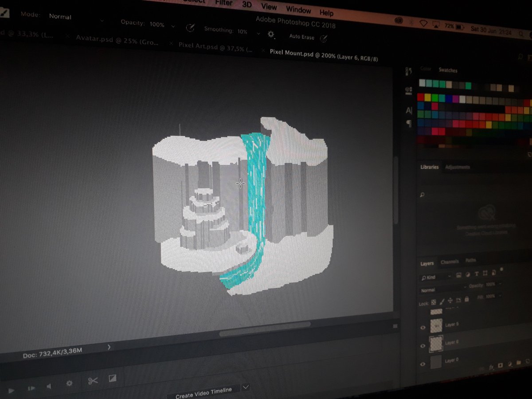This screenshot has height=399, width=532.
Task: Close the Pixel Mount.psd tab
Action: (264, 51)
